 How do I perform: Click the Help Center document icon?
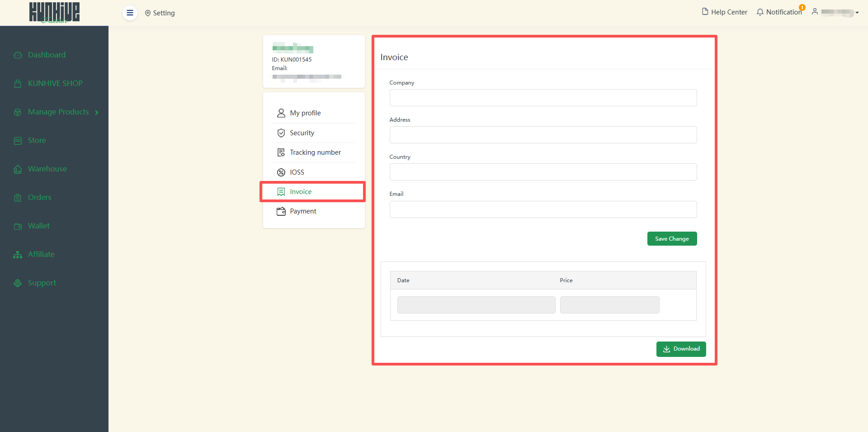pos(705,12)
